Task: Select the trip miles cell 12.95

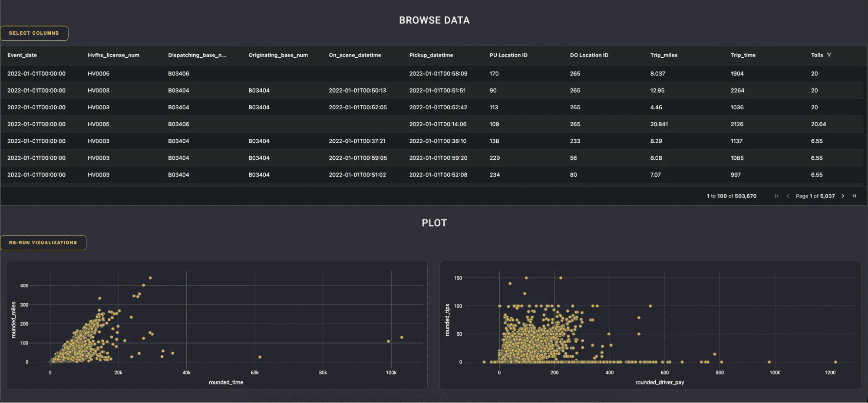Action: click(x=657, y=91)
